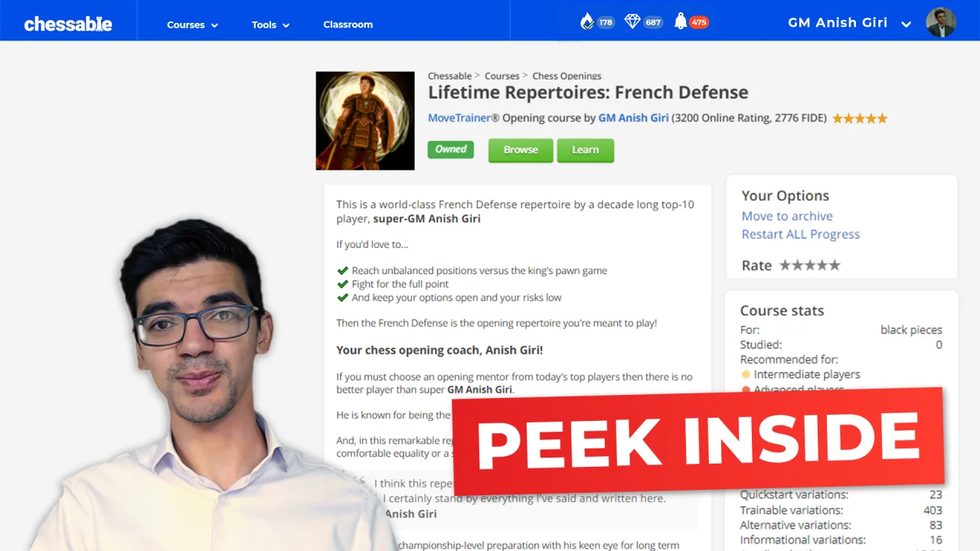Viewport: 980px width, 551px height.
Task: Click the Restart ALL Progress link
Action: pyautogui.click(x=800, y=234)
